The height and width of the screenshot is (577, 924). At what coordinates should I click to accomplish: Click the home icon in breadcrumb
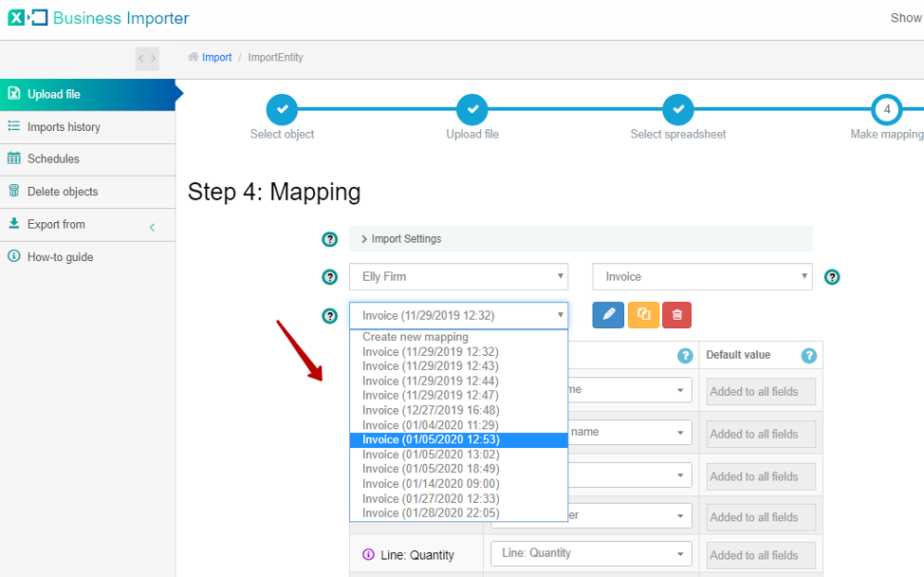tap(193, 57)
